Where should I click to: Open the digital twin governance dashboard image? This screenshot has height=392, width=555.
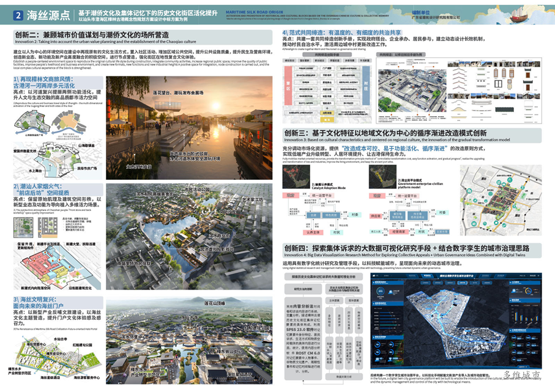[x=456, y=321]
